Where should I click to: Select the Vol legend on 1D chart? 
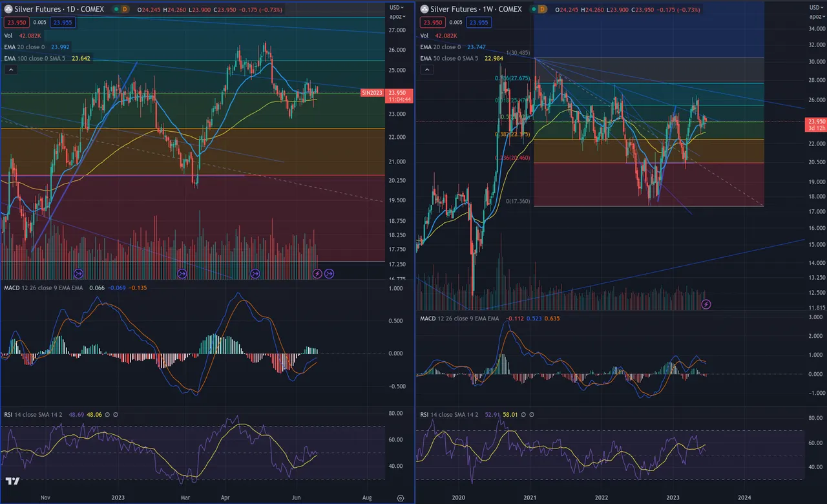point(10,36)
